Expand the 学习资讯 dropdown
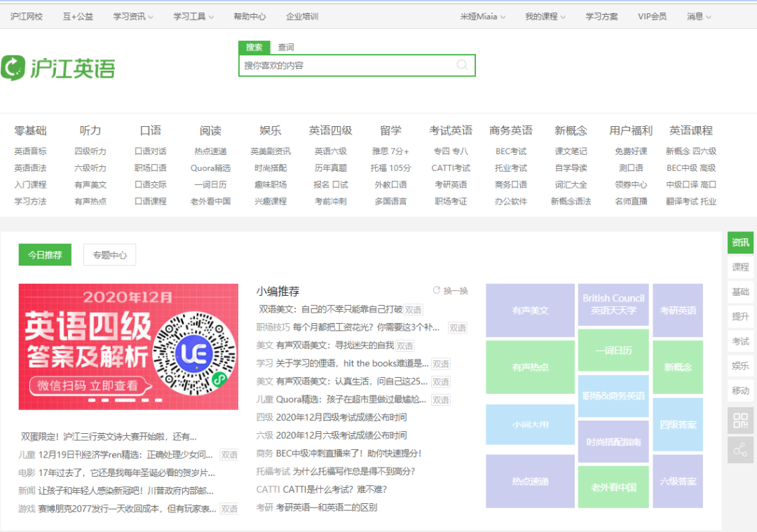The image size is (757, 532). [133, 16]
